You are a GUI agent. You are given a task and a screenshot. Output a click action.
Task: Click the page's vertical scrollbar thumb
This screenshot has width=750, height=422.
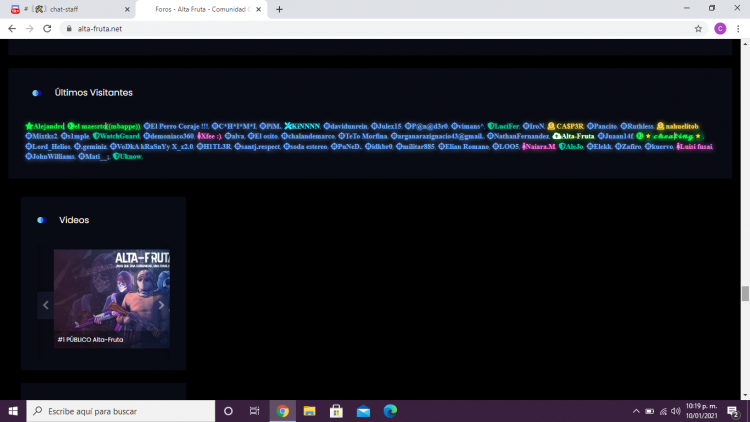(x=744, y=294)
